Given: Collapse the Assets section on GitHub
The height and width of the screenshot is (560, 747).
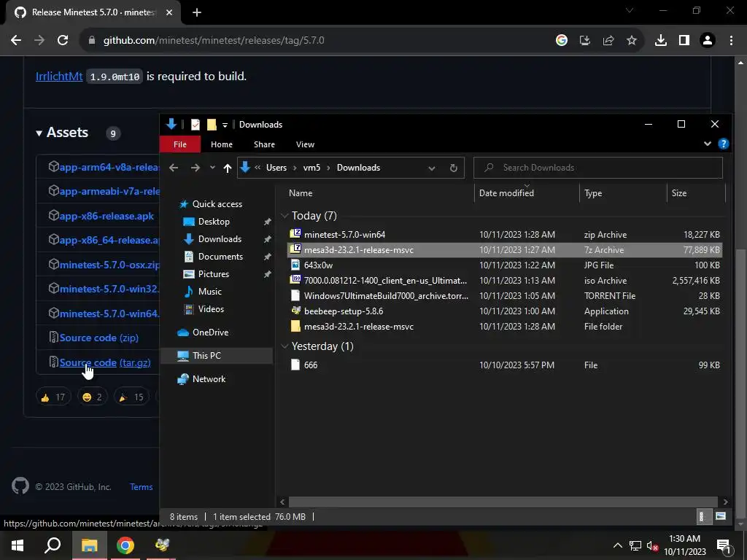Looking at the screenshot, I should tap(39, 133).
